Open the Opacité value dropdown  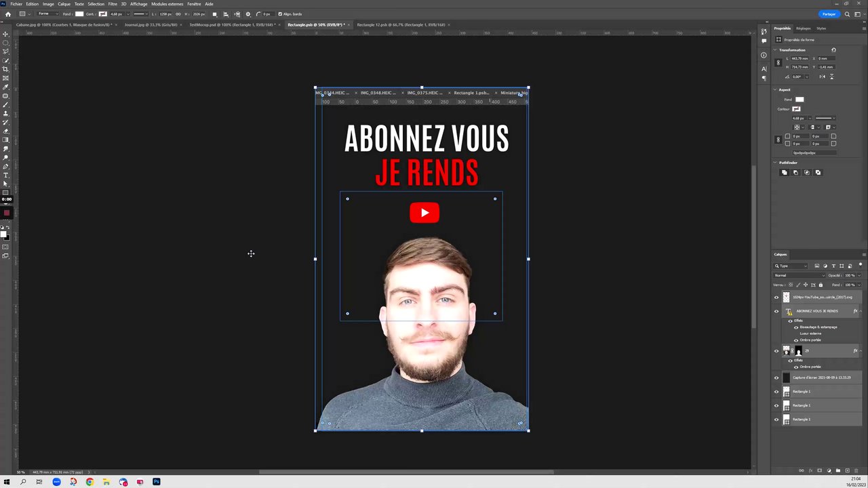point(859,275)
